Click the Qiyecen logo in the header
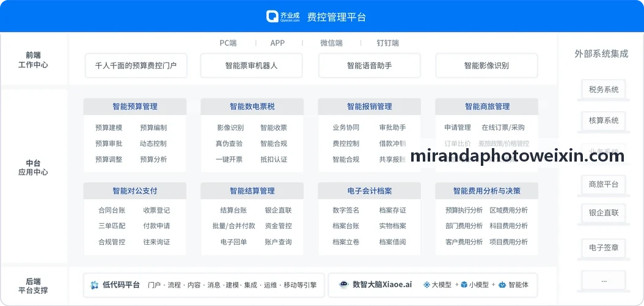644x306 pixels. point(283,17)
